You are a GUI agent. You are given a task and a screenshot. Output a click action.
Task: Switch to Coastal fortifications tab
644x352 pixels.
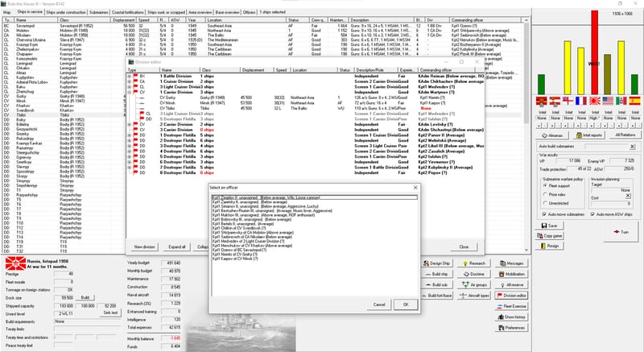[x=128, y=12]
